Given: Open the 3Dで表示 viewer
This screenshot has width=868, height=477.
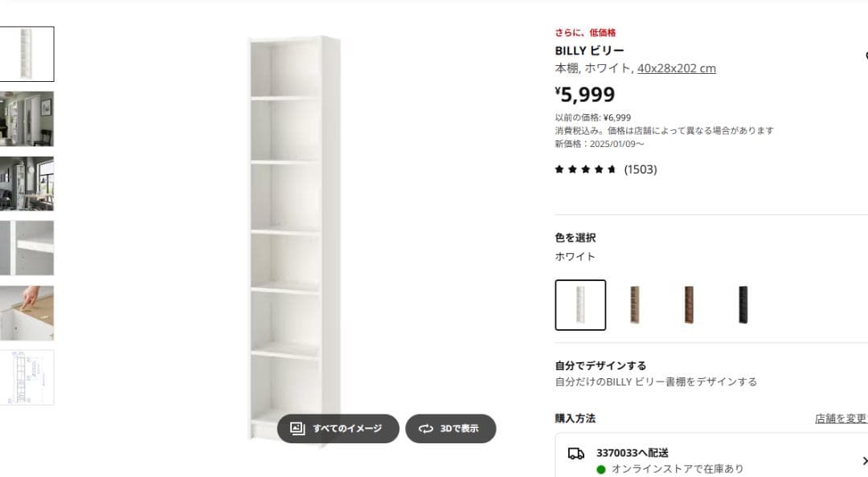Looking at the screenshot, I should point(451,429).
